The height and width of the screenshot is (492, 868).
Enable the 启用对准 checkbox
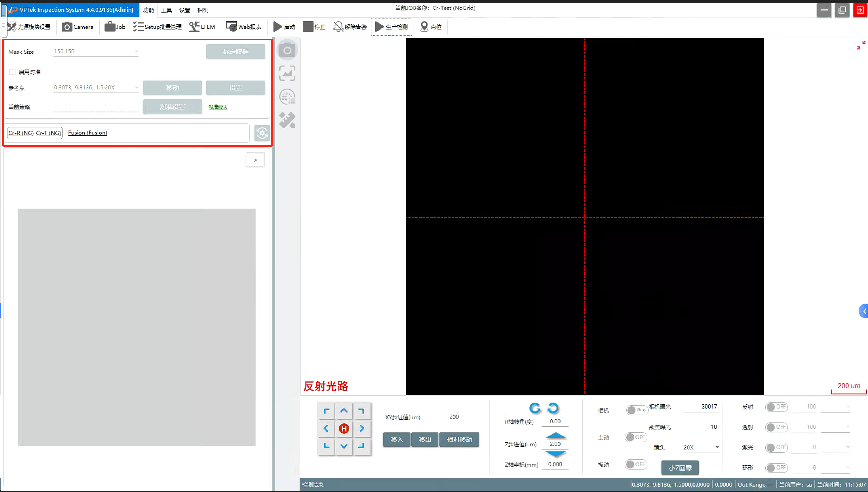[x=12, y=72]
